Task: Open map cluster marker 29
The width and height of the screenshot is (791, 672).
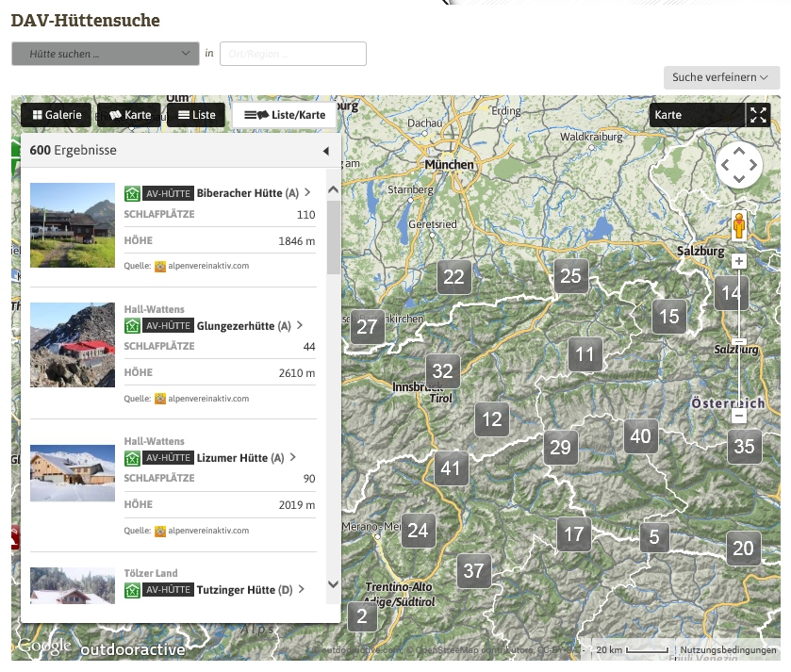Action: 560,448
